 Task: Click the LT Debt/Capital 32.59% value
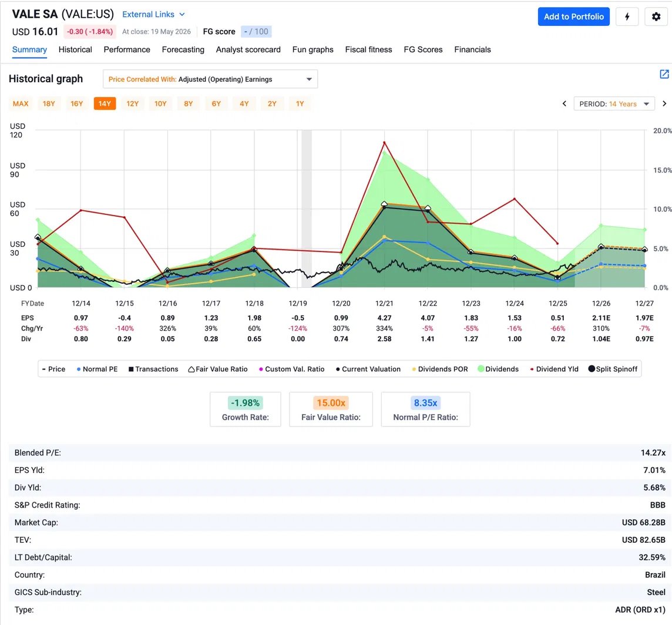(x=652, y=557)
